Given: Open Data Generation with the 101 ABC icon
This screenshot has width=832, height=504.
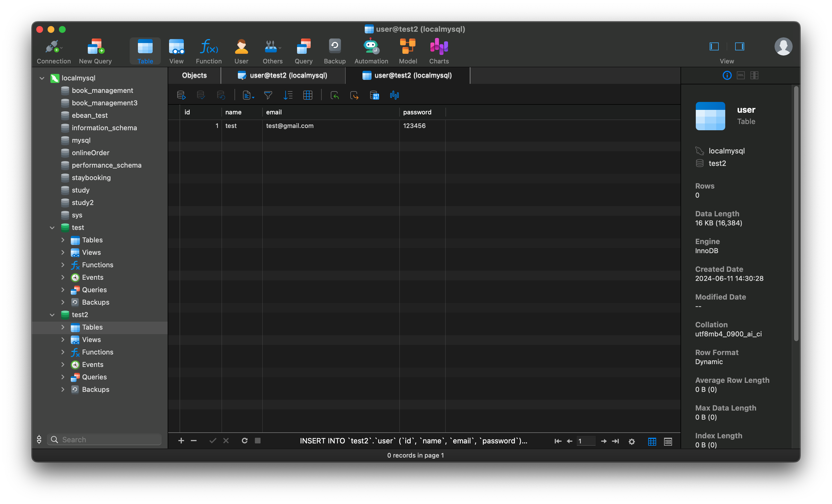Looking at the screenshot, I should point(374,95).
